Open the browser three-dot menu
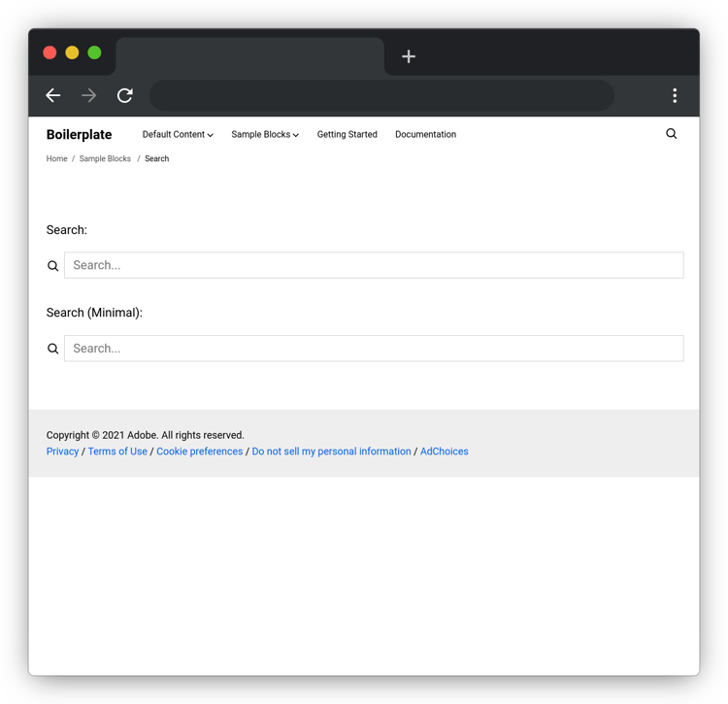The width and height of the screenshot is (728, 704). coord(675,96)
